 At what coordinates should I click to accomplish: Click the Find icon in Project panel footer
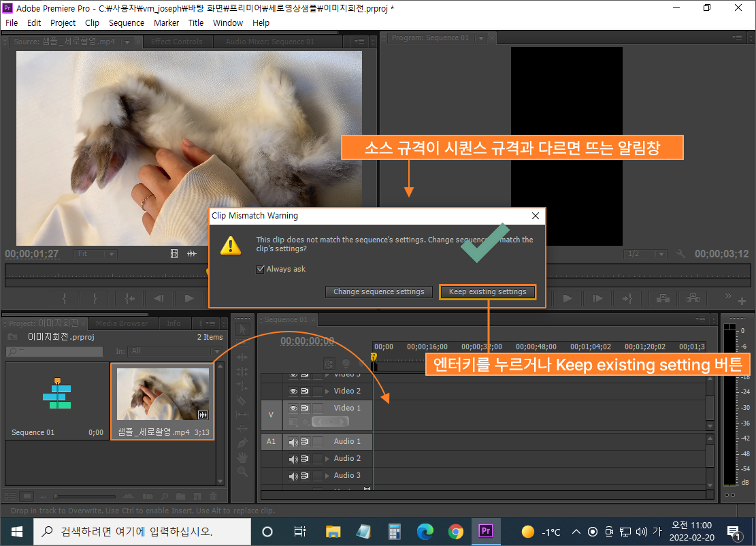pyautogui.click(x=165, y=496)
